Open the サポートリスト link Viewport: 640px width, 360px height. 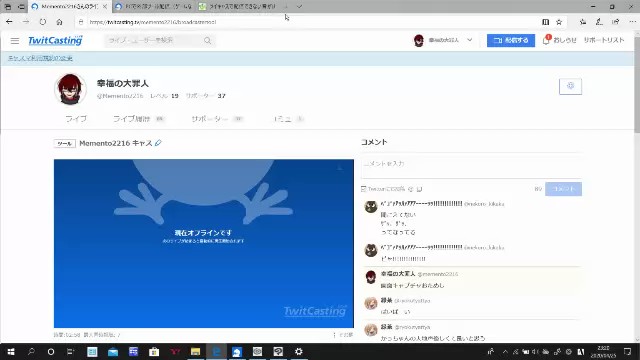pyautogui.click(x=604, y=40)
